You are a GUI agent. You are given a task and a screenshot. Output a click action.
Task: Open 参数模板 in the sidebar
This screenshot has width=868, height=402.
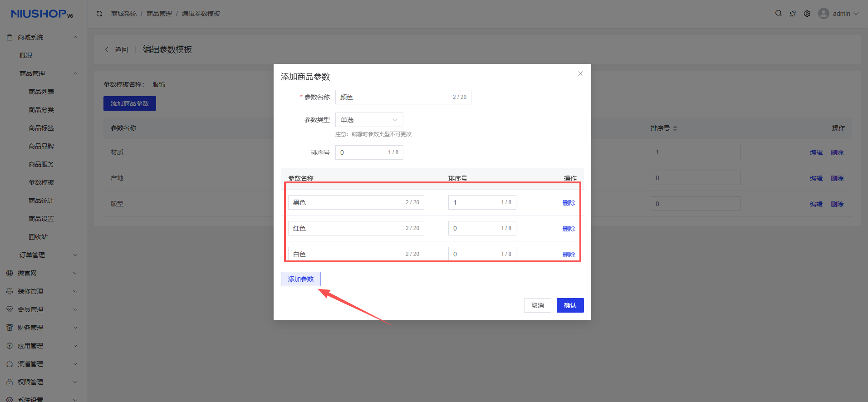pos(41,182)
